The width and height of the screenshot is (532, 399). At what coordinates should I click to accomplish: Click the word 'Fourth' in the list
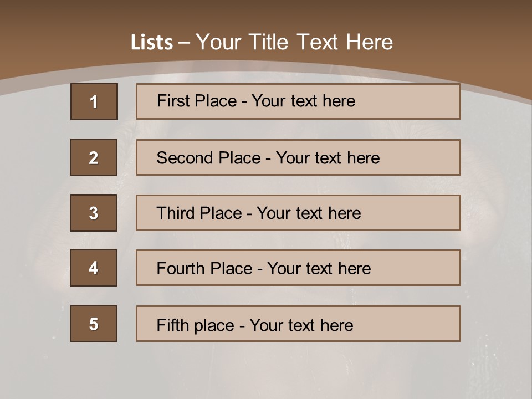click(181, 268)
